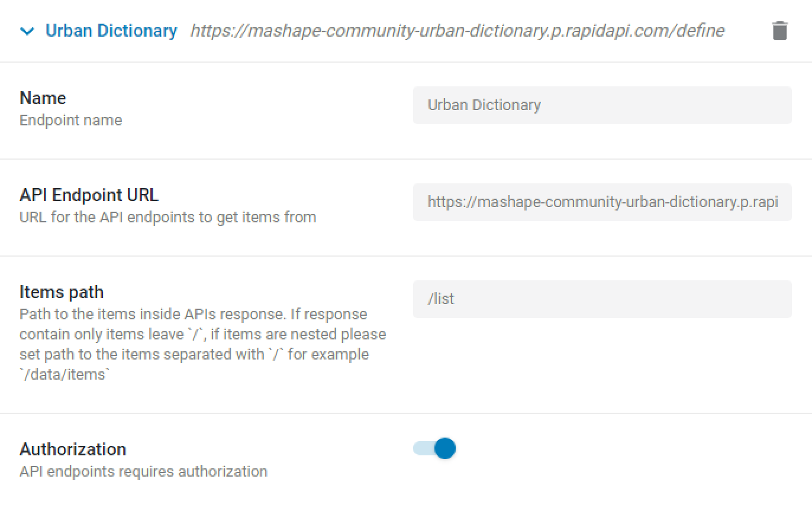The height and width of the screenshot is (505, 812).
Task: Click the italic endpoint URL in the header
Action: (x=457, y=31)
